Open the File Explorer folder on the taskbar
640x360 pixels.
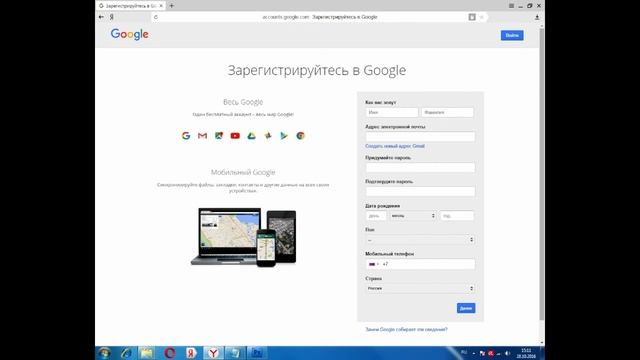[x=147, y=353]
